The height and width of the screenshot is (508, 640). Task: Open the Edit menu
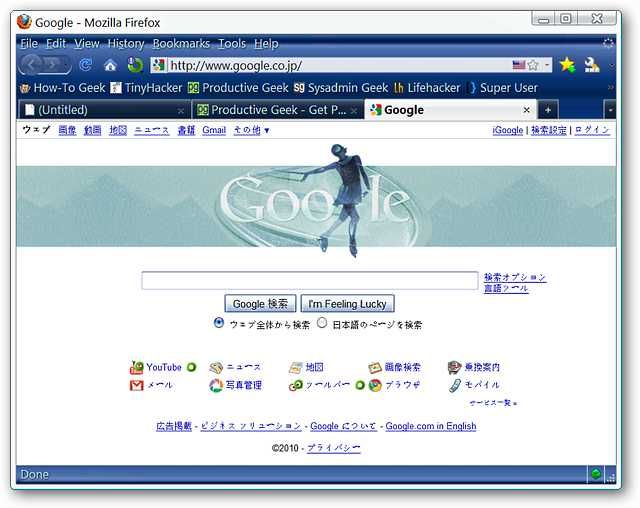[56, 43]
